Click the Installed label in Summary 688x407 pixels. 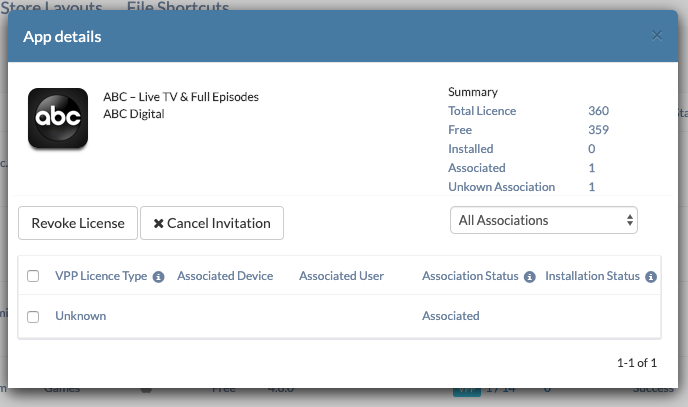(470, 149)
